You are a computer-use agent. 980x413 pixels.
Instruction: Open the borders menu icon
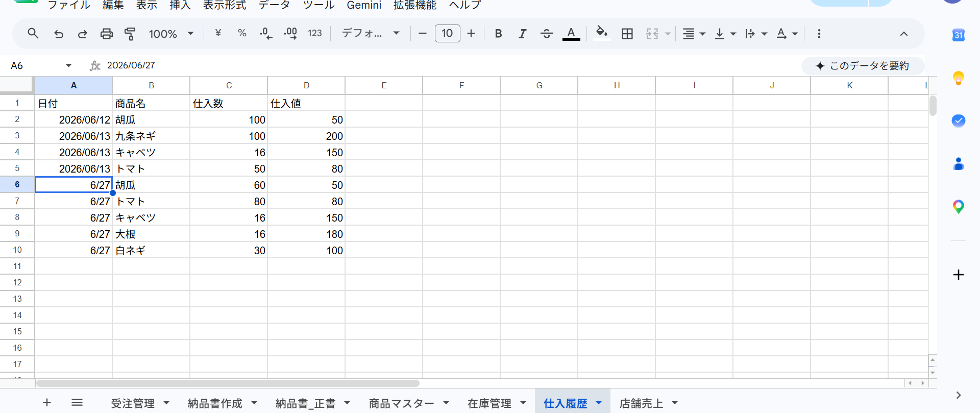pyautogui.click(x=627, y=34)
